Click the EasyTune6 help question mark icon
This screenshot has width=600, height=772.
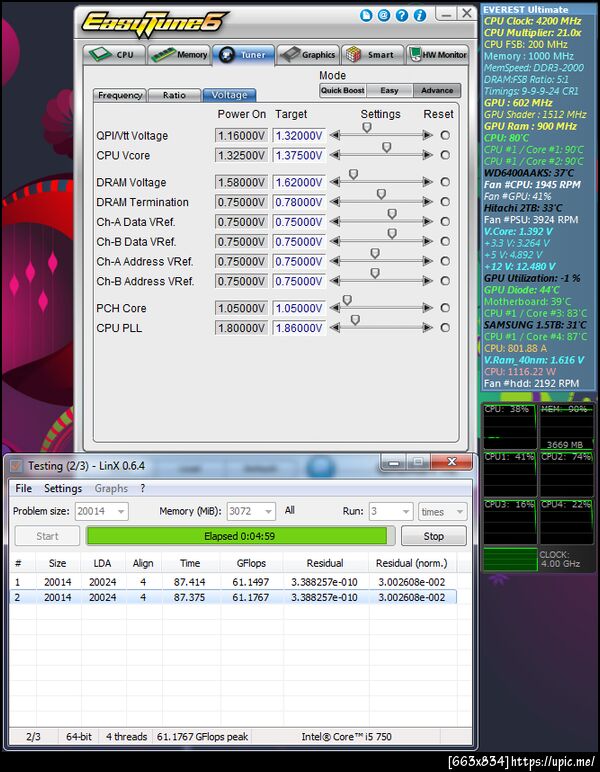coord(402,15)
